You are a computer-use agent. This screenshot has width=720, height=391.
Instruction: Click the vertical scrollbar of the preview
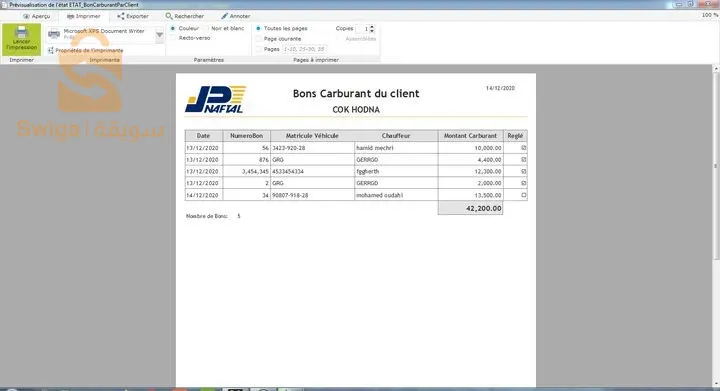coord(716,165)
